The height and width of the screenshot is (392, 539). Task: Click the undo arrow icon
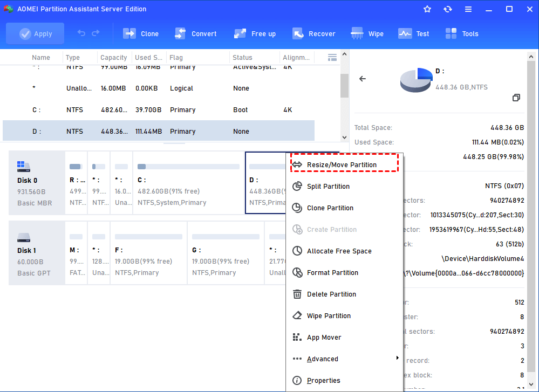(x=81, y=33)
